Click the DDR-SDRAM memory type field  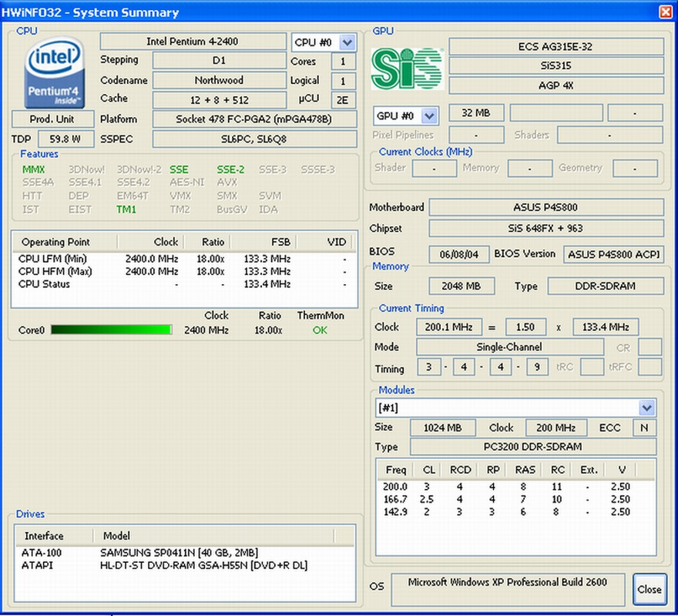[606, 286]
